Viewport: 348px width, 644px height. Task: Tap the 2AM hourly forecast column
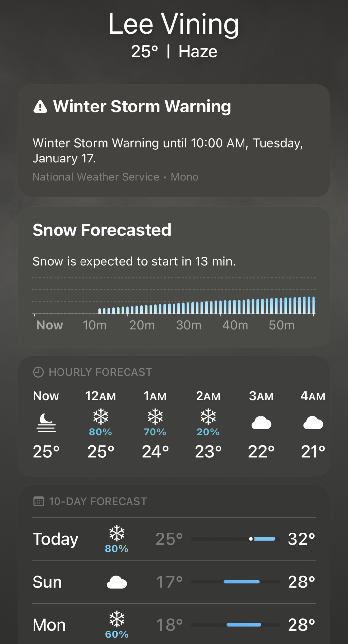click(208, 424)
